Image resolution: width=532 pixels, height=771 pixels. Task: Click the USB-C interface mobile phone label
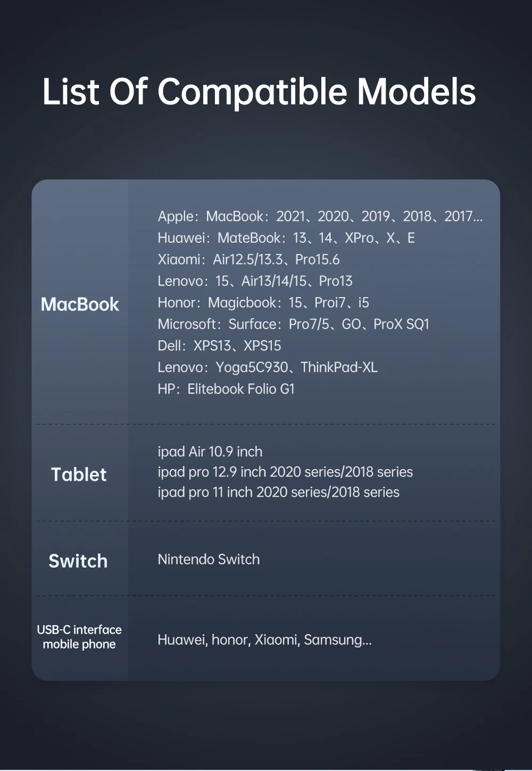pyautogui.click(x=79, y=637)
